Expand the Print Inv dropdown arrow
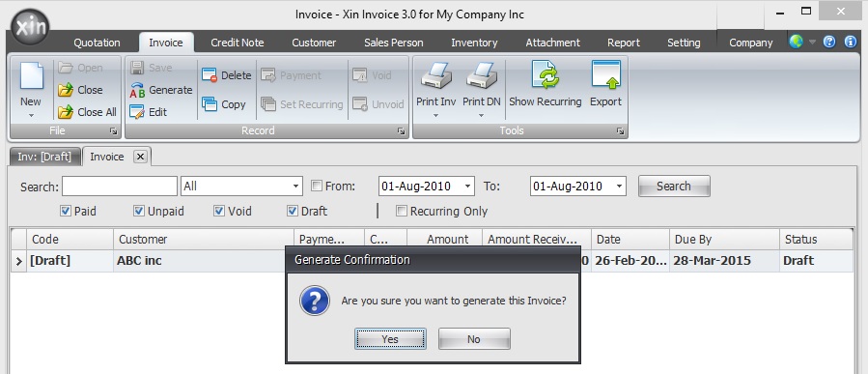 435,115
